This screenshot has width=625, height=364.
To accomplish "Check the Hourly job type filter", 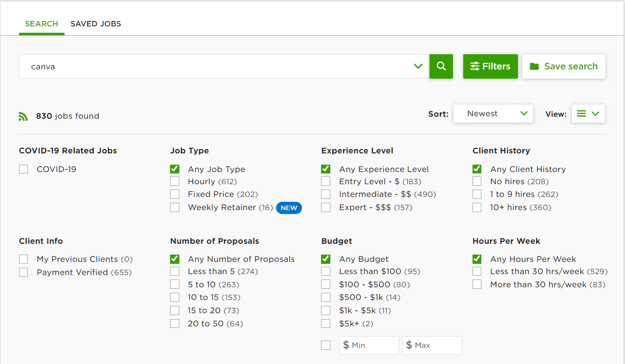I will coord(175,182).
